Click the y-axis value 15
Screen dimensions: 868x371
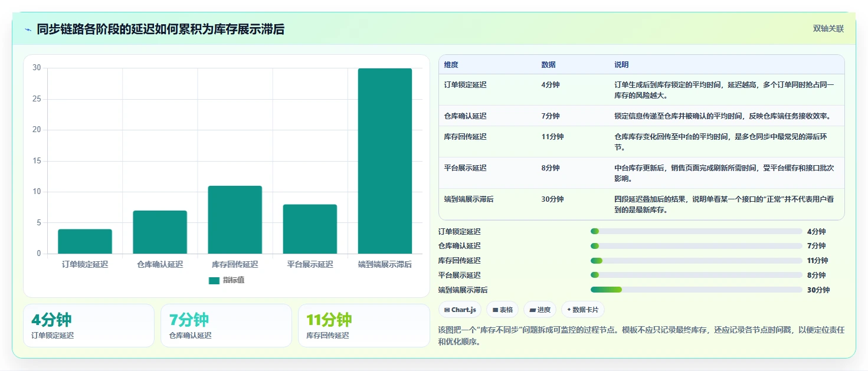point(37,161)
